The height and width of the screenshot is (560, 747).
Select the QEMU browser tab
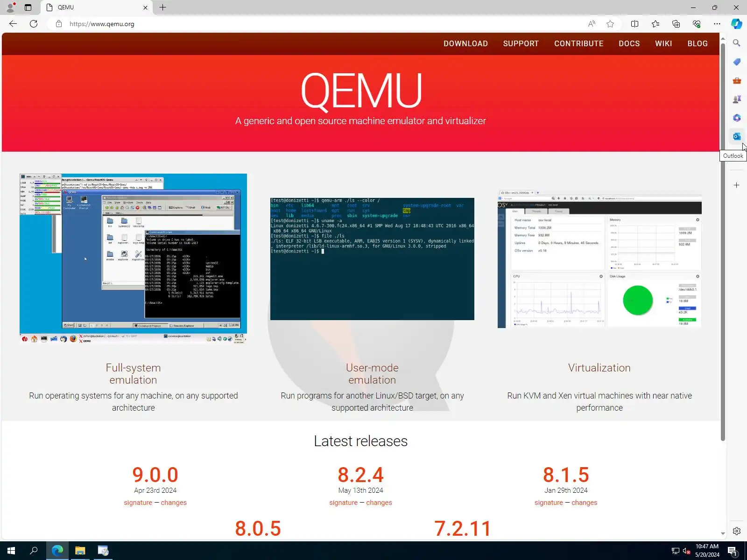coord(97,7)
